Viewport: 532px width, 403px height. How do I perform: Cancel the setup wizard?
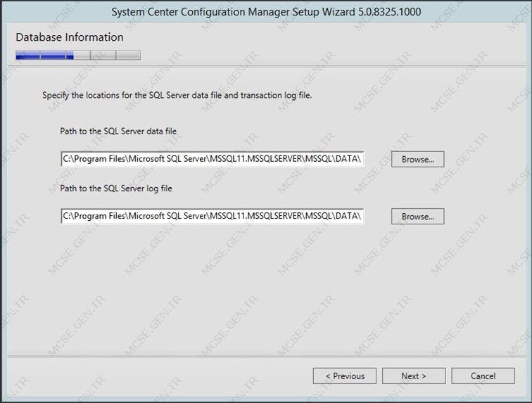pos(483,376)
